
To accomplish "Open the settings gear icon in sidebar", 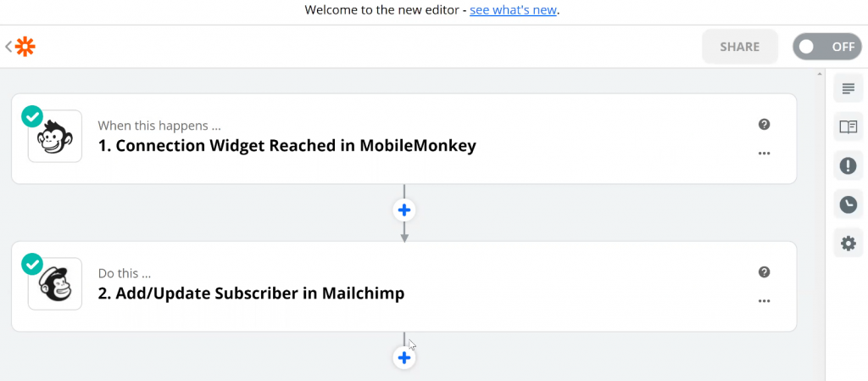I will click(x=848, y=243).
